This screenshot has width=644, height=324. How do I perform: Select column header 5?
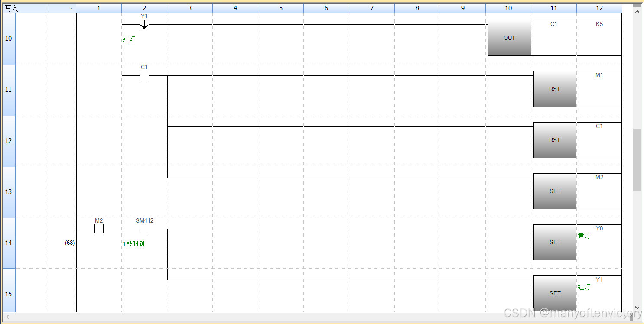coord(281,8)
